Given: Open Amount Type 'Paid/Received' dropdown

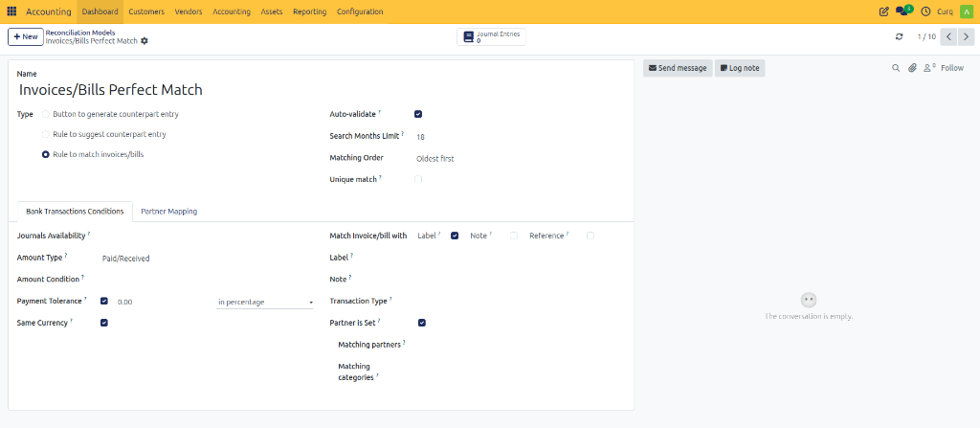Looking at the screenshot, I should 207,258.
